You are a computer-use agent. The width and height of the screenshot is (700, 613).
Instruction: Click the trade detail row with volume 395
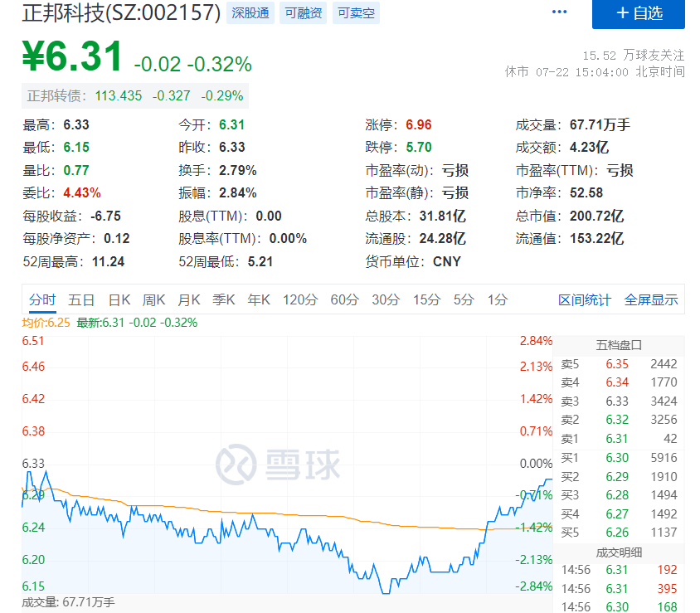click(x=619, y=588)
